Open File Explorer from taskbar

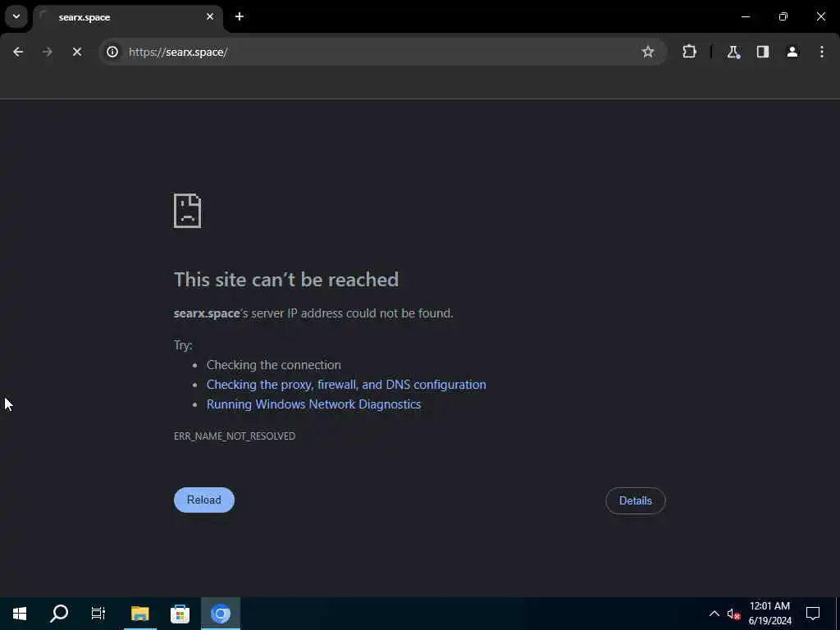click(x=139, y=614)
